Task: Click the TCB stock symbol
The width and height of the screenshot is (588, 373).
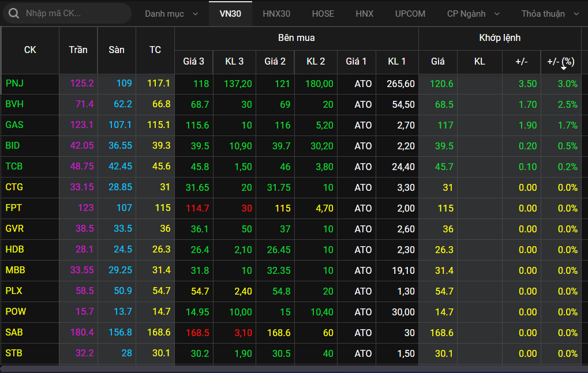Action: pos(14,167)
